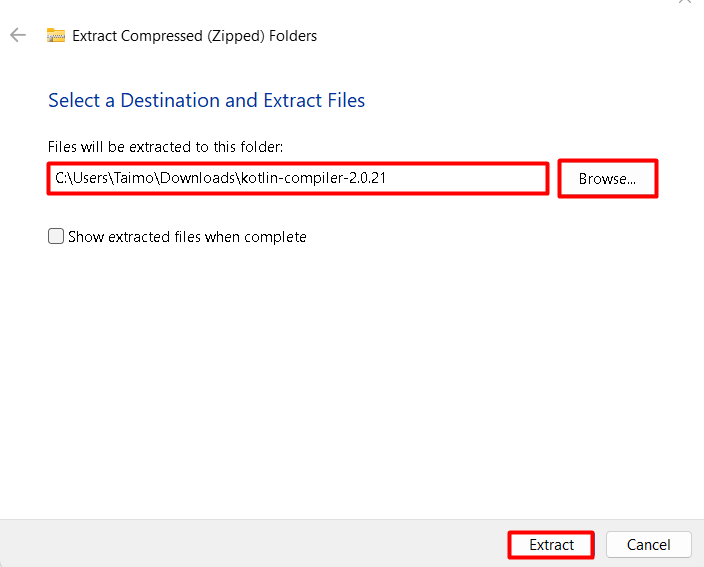The width and height of the screenshot is (704, 567).
Task: Click the blank white area below the checkbox
Action: 352,382
